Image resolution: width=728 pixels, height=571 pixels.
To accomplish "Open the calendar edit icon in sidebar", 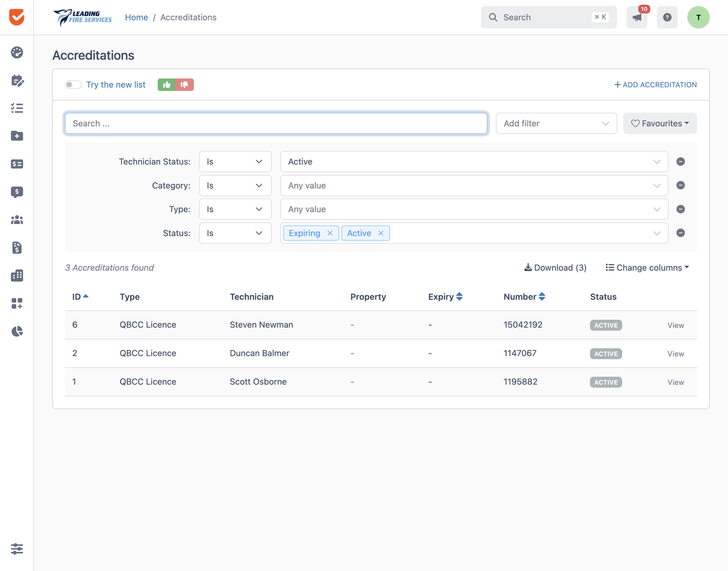I will (x=17, y=80).
